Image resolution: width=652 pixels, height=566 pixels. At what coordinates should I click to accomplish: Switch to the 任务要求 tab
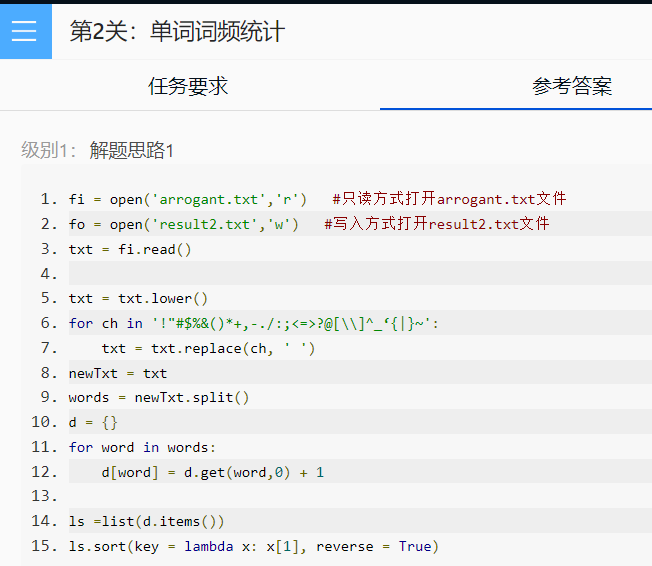coord(188,86)
